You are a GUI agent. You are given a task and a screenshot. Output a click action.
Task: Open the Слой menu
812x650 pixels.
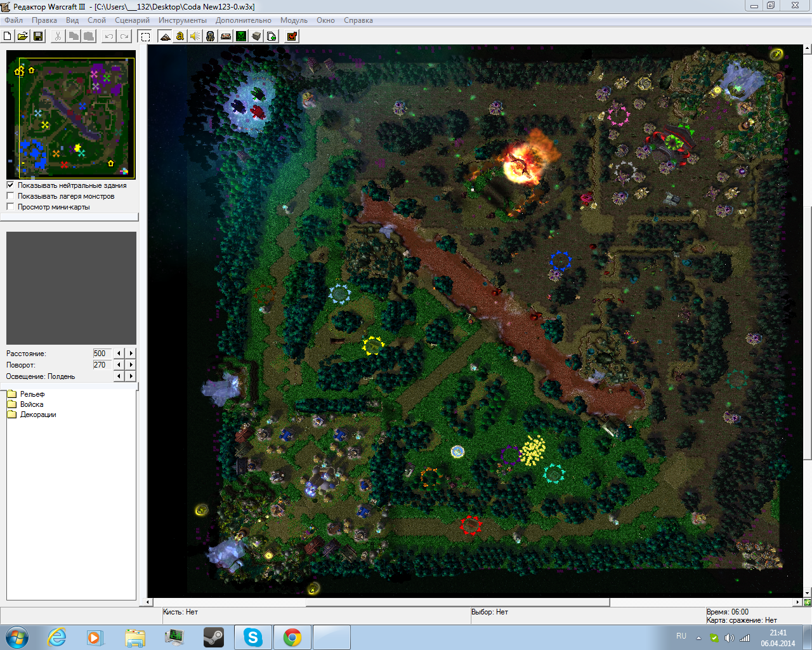coord(96,20)
